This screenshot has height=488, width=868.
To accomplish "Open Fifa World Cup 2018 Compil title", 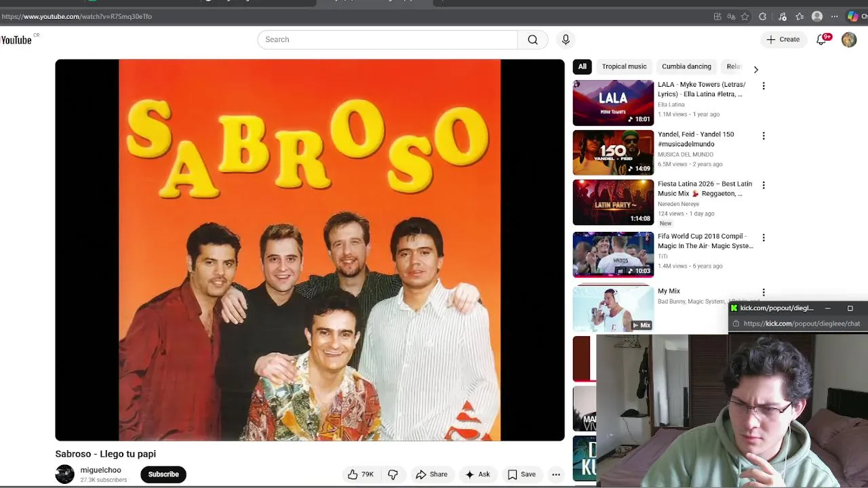I will [705, 241].
